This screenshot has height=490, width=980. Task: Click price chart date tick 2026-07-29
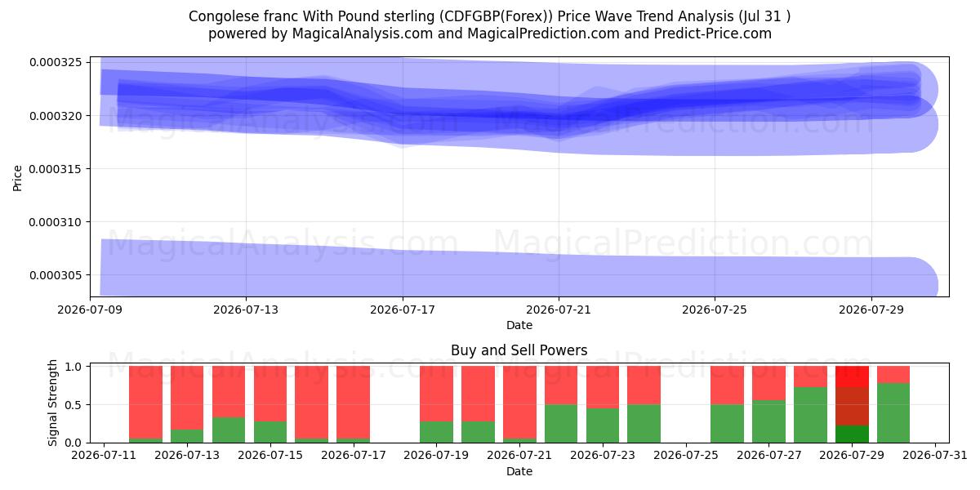tap(871, 310)
